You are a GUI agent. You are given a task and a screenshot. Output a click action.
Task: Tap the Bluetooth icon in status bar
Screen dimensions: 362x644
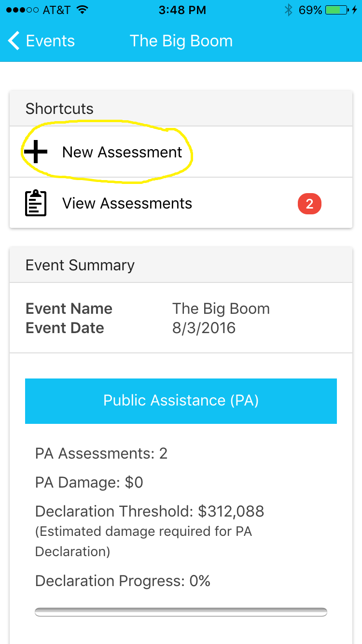289,10
